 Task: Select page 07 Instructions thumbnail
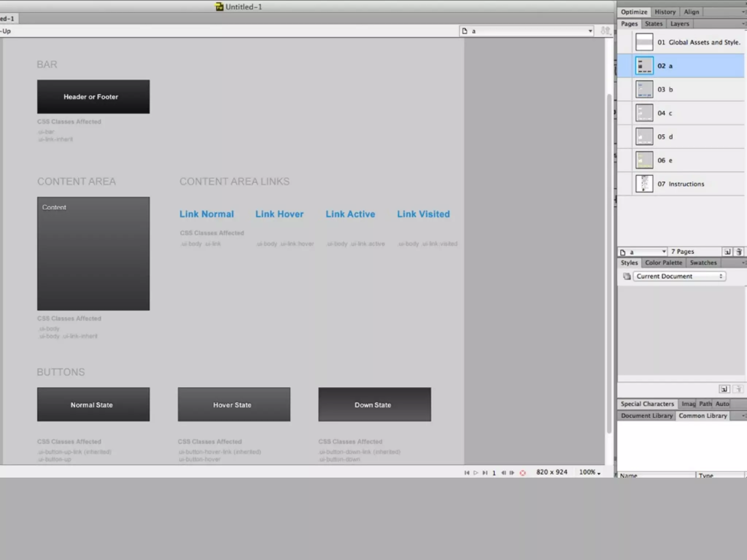(644, 184)
